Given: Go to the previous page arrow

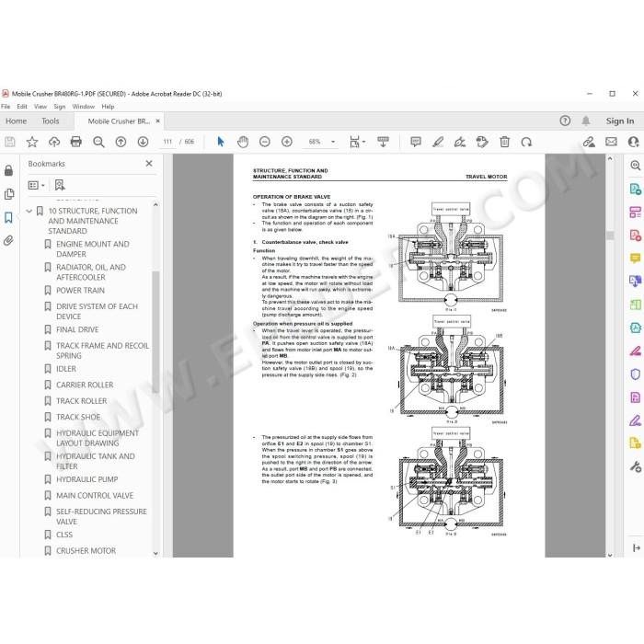Looking at the screenshot, I should tap(121, 142).
